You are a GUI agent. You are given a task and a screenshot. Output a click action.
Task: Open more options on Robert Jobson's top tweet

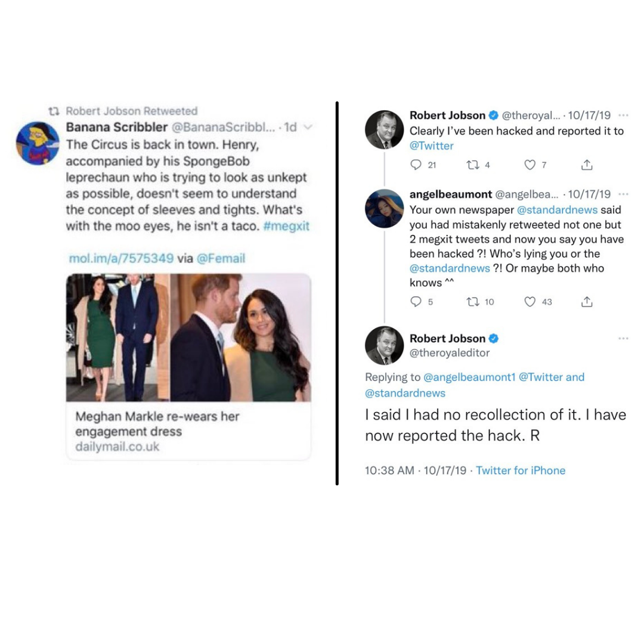click(623, 116)
